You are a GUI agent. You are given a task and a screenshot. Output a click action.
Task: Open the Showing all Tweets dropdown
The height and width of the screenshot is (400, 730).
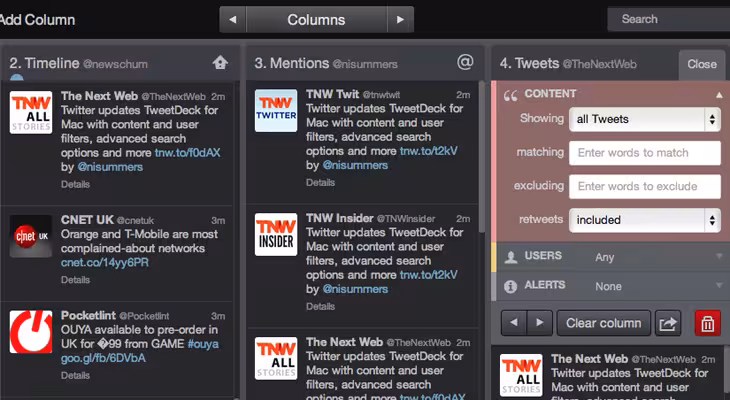(x=645, y=119)
